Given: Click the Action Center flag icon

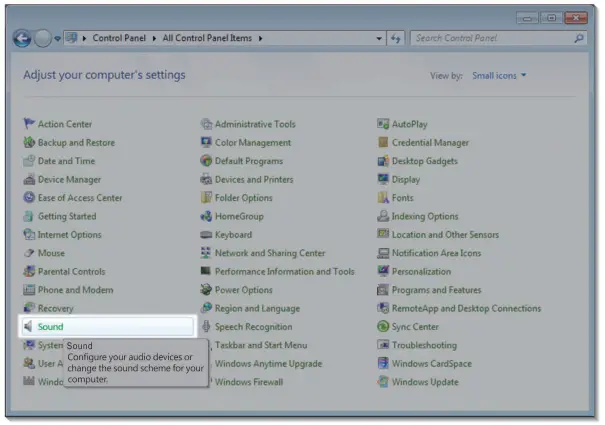Looking at the screenshot, I should coord(29,124).
